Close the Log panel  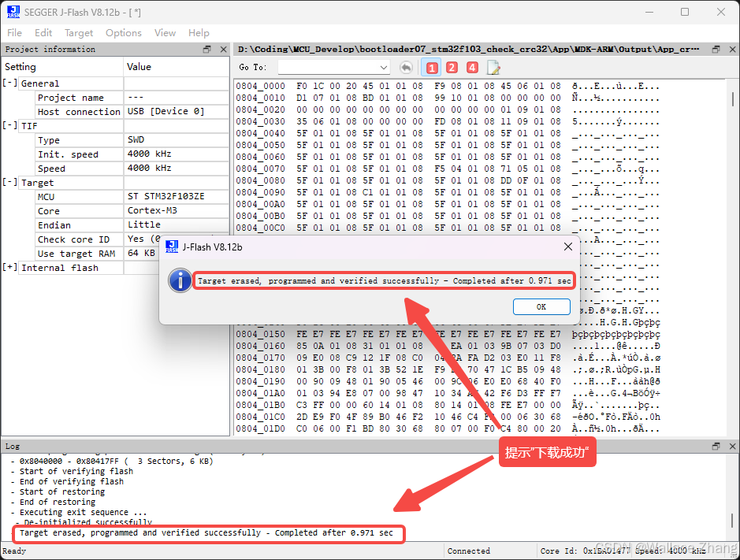[732, 446]
